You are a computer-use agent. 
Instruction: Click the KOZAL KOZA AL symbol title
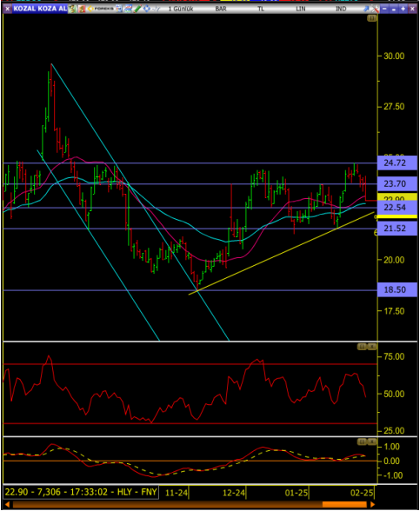pyautogui.click(x=40, y=9)
